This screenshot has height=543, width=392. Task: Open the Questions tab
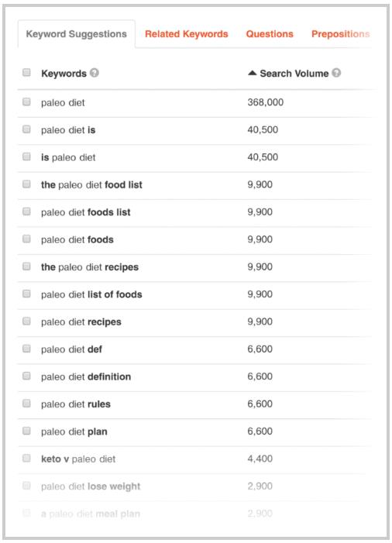[x=270, y=34]
